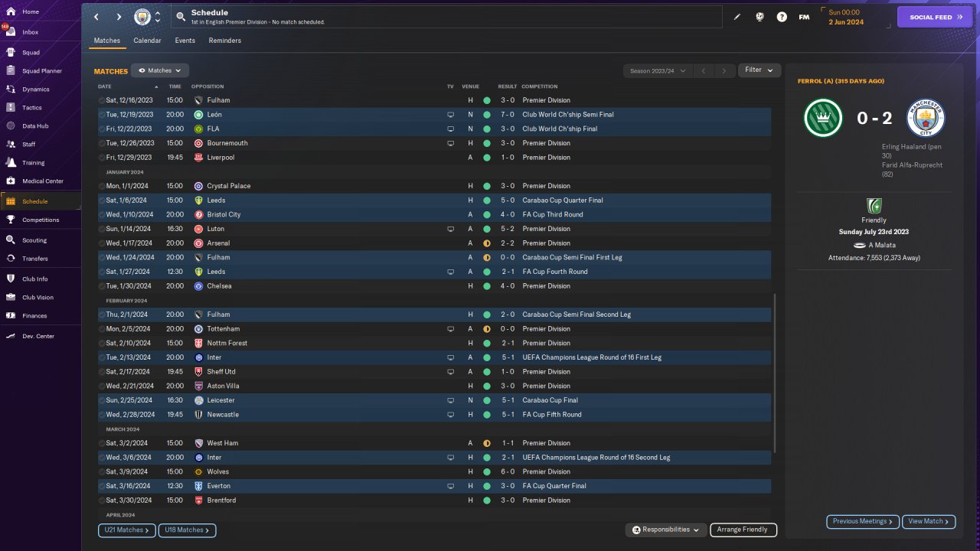This screenshot has height=551, width=980.
Task: Open the Season 2023/24 dropdown
Action: click(657, 70)
